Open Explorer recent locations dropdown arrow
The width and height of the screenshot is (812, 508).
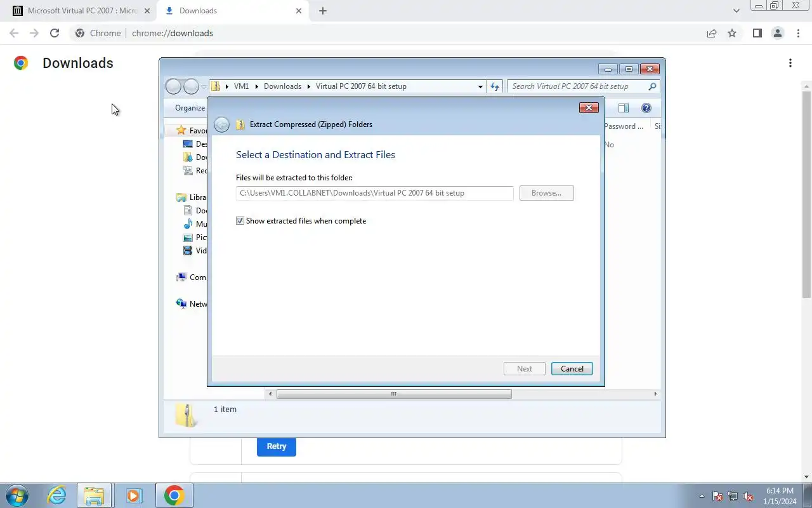(x=204, y=86)
